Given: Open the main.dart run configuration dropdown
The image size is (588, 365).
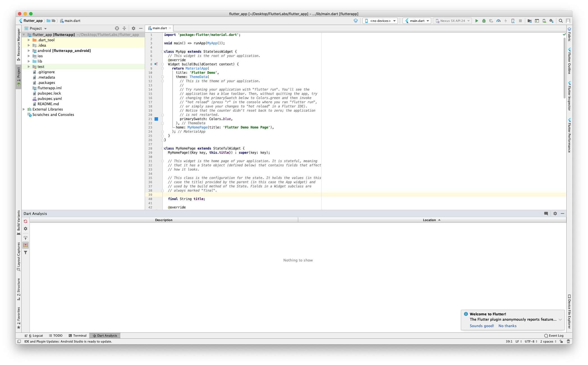Looking at the screenshot, I should pyautogui.click(x=417, y=21).
